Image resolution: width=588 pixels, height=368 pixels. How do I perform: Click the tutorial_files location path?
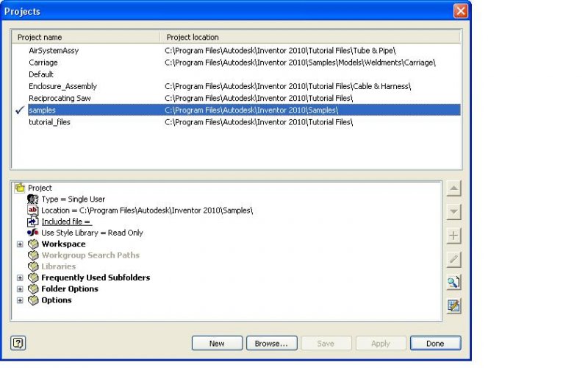[x=259, y=122]
